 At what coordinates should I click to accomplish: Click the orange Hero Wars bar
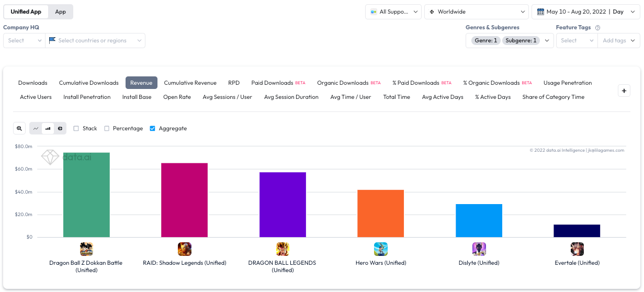(x=381, y=214)
